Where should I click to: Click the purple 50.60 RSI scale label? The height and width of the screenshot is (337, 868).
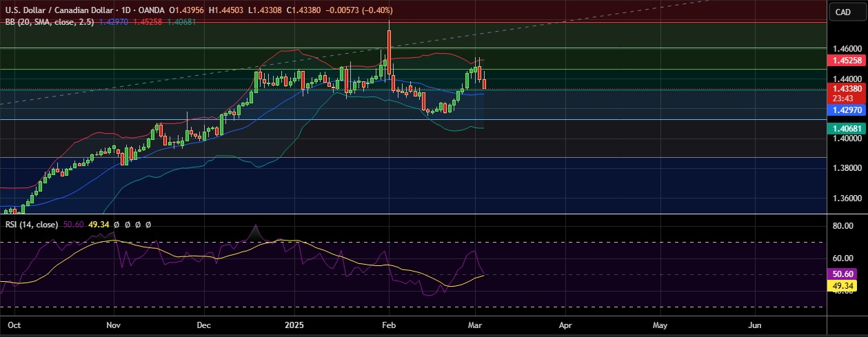(842, 275)
